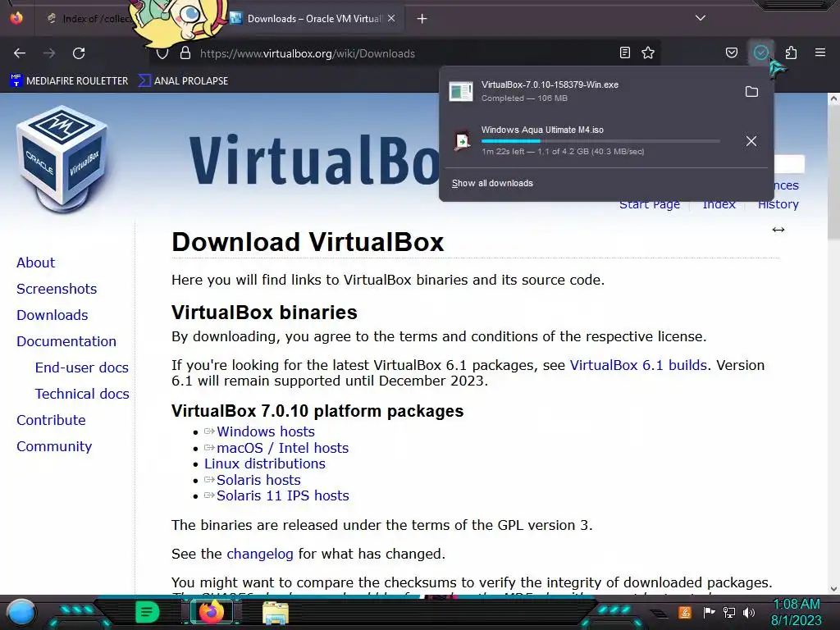Click the macOS / Intel hosts link
Image resolution: width=840 pixels, height=630 pixels.
[282, 448]
